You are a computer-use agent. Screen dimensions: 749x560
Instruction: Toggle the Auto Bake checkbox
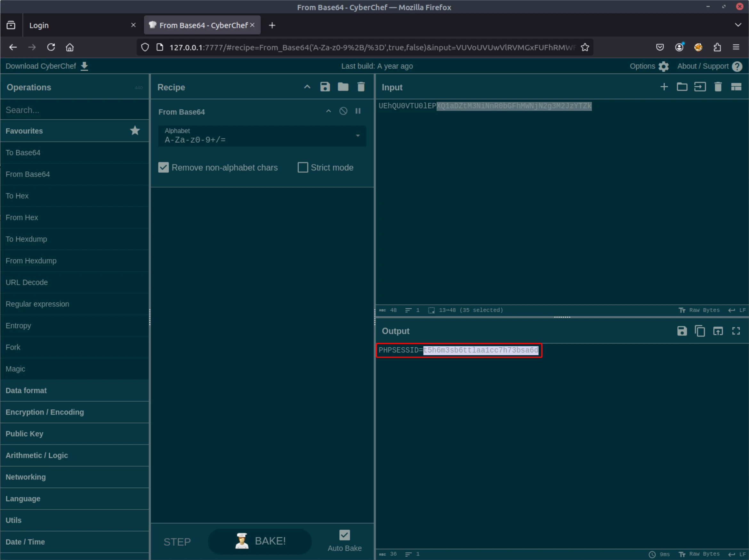(x=344, y=535)
